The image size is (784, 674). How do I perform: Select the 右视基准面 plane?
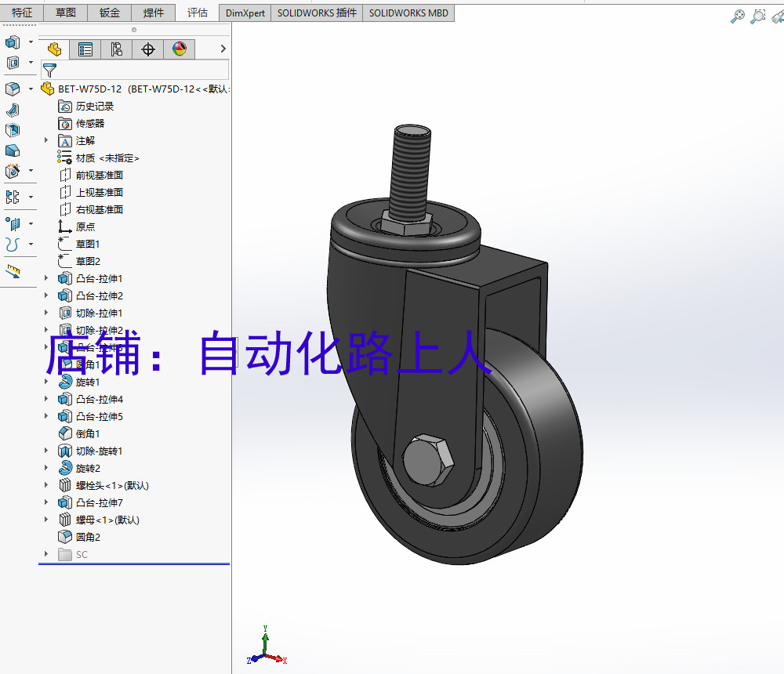pos(99,209)
